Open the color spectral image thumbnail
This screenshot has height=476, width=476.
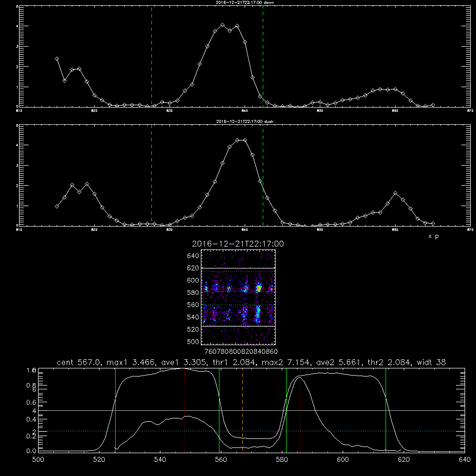click(238, 297)
